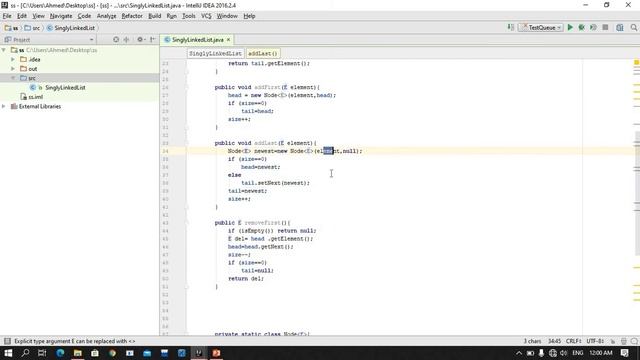This screenshot has width=640, height=360.
Task: Click the UTF-8 encoding in status bar
Action: point(595,341)
